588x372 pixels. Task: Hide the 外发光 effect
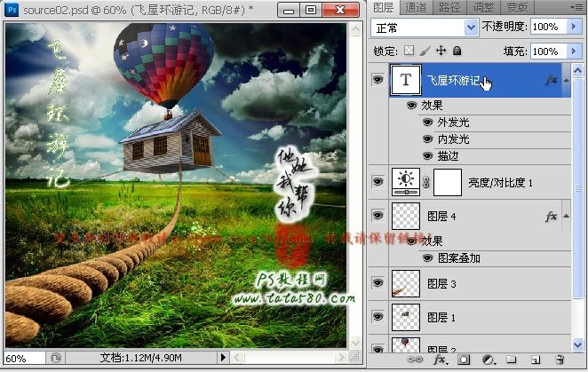tap(427, 123)
